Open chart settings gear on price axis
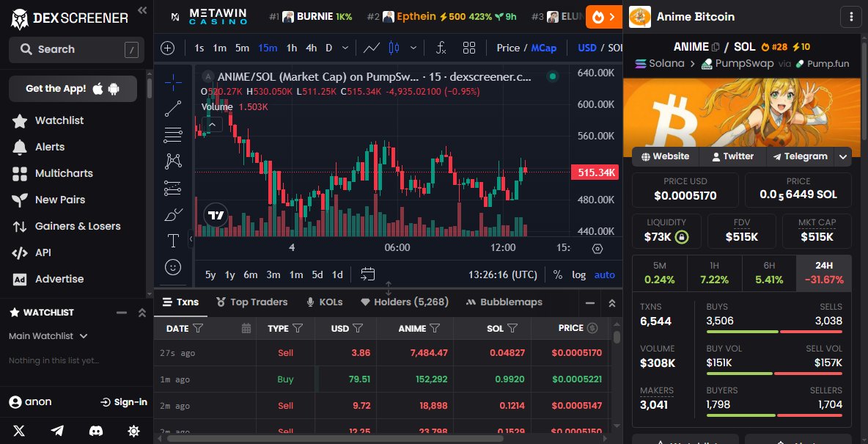Image resolution: width=868 pixels, height=444 pixels. coord(597,249)
